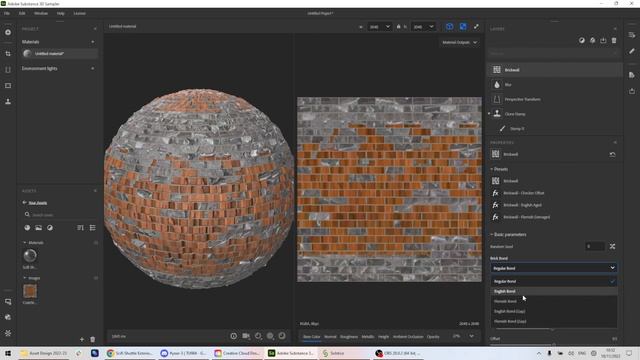The image size is (640, 360).
Task: Click the fullscreen expand icon in viewport header
Action: point(476,27)
